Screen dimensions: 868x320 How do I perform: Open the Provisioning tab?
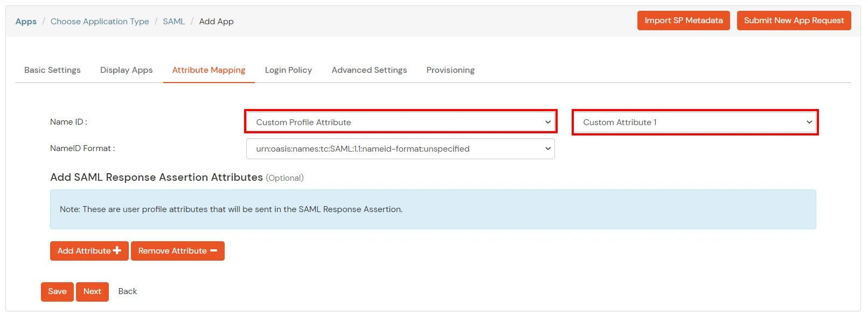pyautogui.click(x=450, y=70)
